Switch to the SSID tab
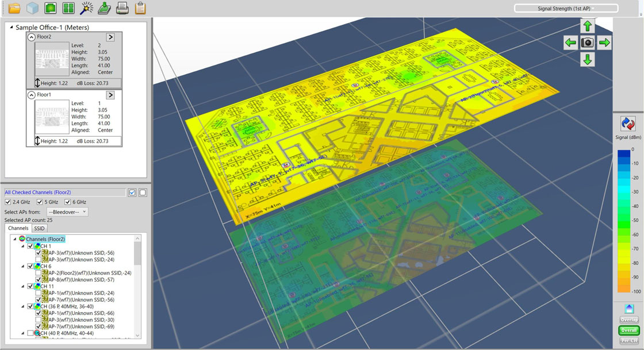Image resolution: width=644 pixels, height=350 pixels. (39, 228)
